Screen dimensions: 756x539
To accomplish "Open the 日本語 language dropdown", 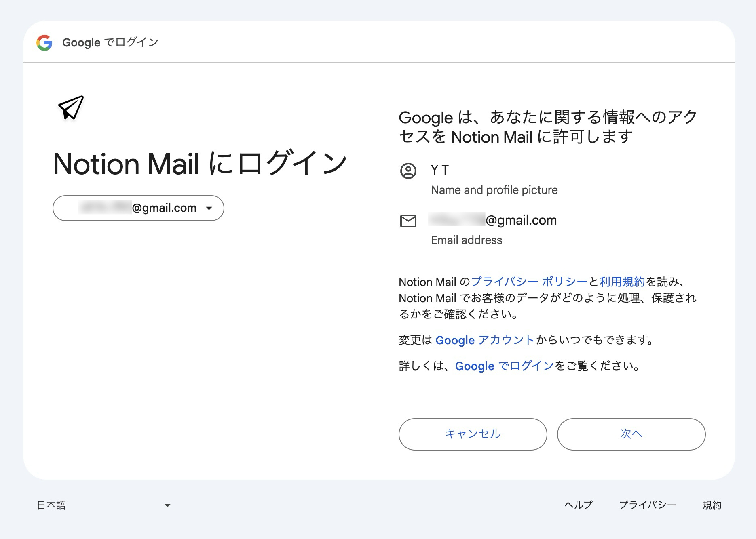I will pos(104,505).
